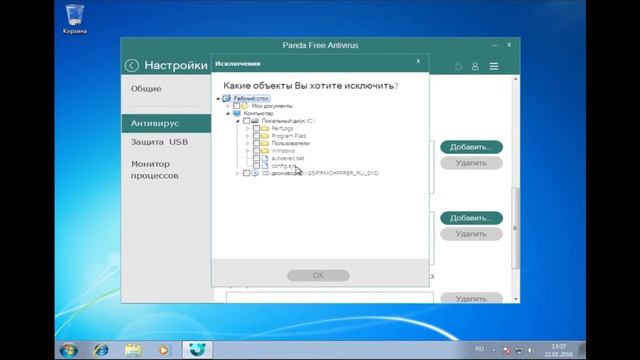Image resolution: width=640 pixels, height=360 pixels.
Task: Click the Windows folder icon
Action: point(264,151)
